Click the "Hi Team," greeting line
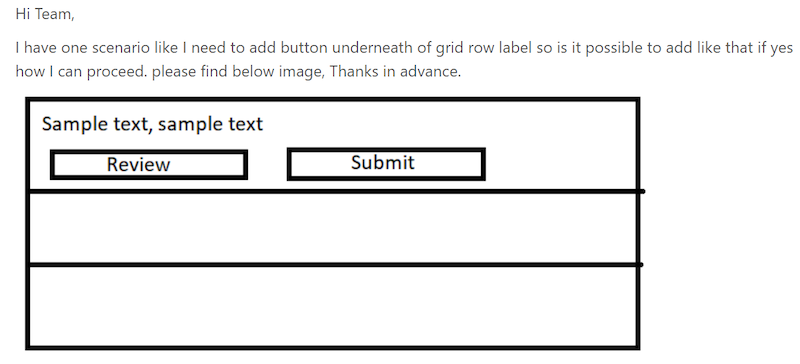The width and height of the screenshot is (800, 364). 45,14
